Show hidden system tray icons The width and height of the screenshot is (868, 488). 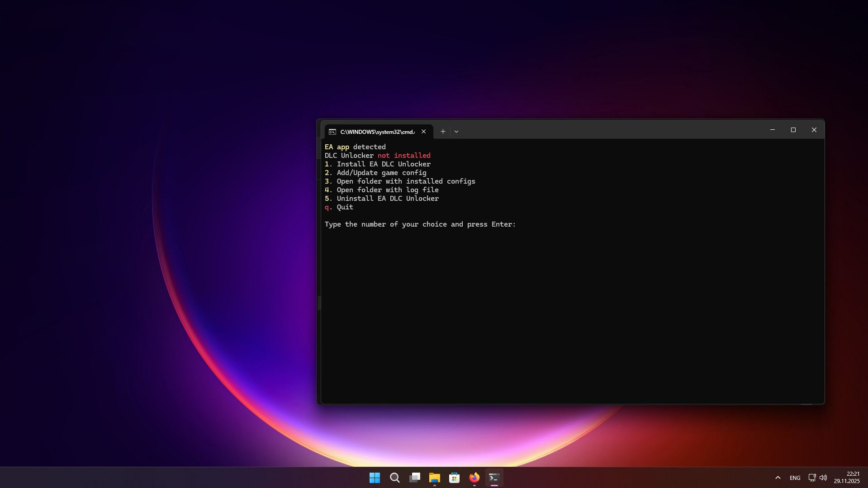[778, 478]
